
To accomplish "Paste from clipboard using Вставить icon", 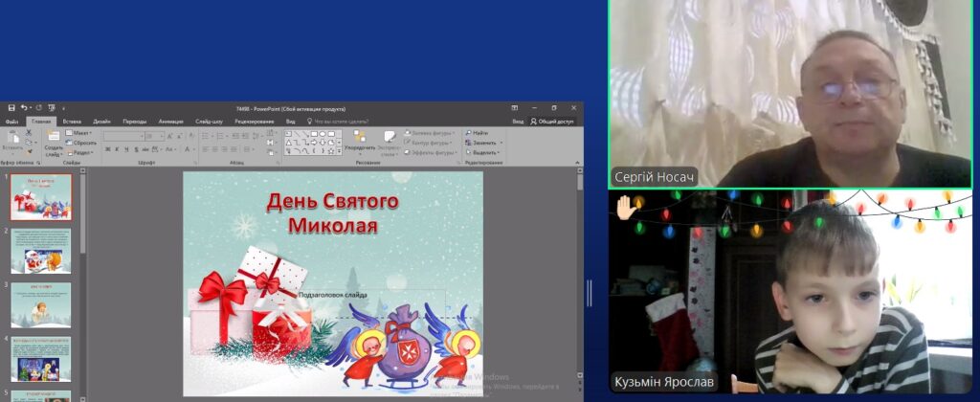I will [x=12, y=136].
